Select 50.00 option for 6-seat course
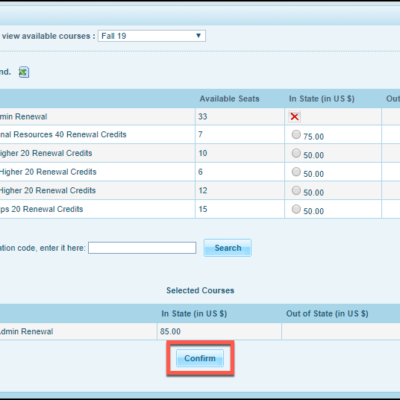Viewport: 400px width, 400px height. (296, 172)
